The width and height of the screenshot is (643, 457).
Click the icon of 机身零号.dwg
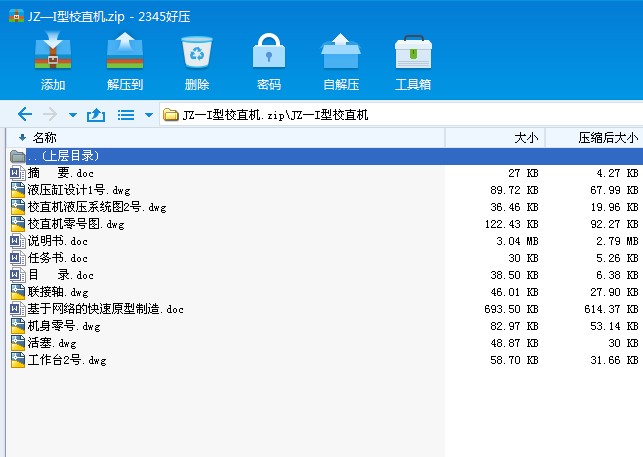coord(18,326)
